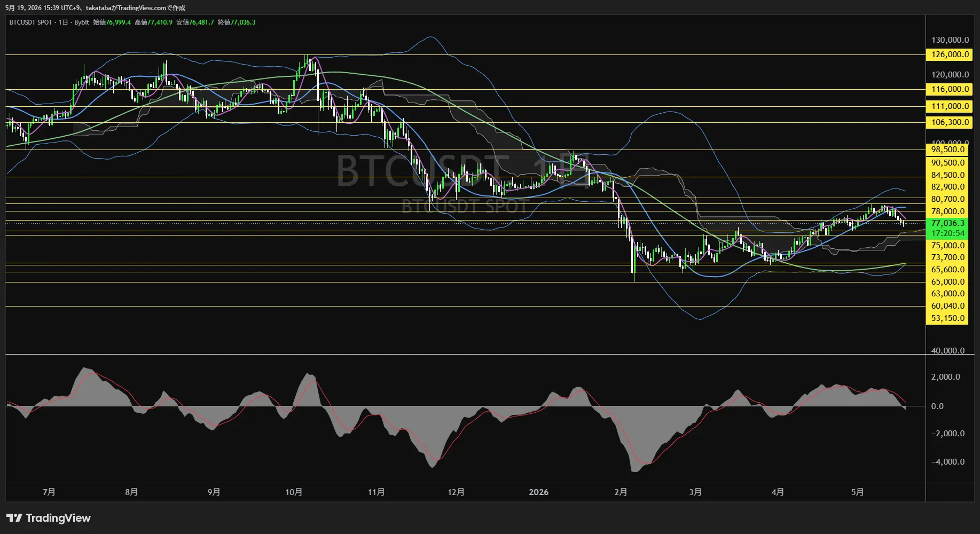Click the chart creation date header text
This screenshot has width=980, height=534.
[x=95, y=8]
